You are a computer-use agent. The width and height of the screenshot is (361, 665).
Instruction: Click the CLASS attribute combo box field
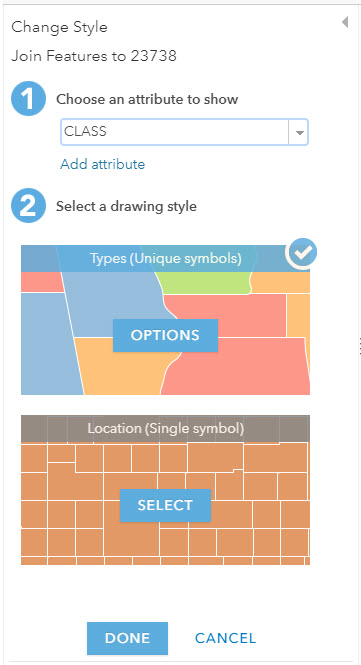tap(184, 132)
